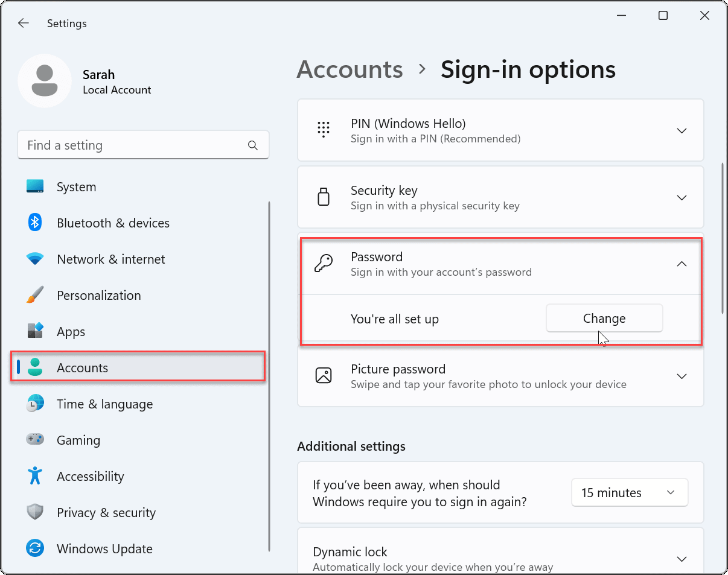Expand the Picture password section
728x575 pixels.
pos(682,376)
